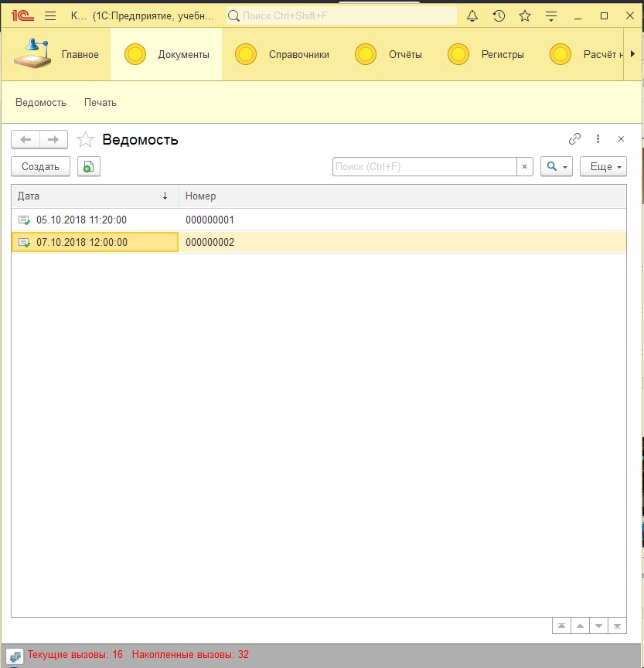This screenshot has width=644, height=668.
Task: Click the global search field
Action: click(x=342, y=15)
